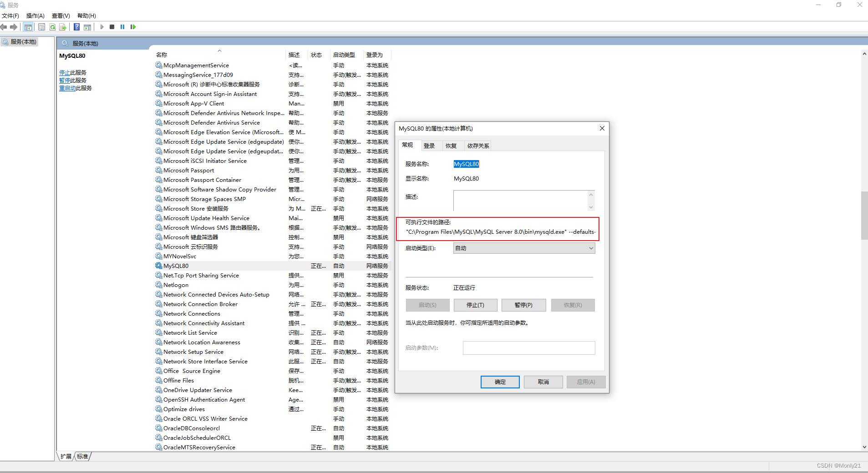
Task: Select the Oracle ORCL VSS Writer Service row
Action: (x=272, y=418)
